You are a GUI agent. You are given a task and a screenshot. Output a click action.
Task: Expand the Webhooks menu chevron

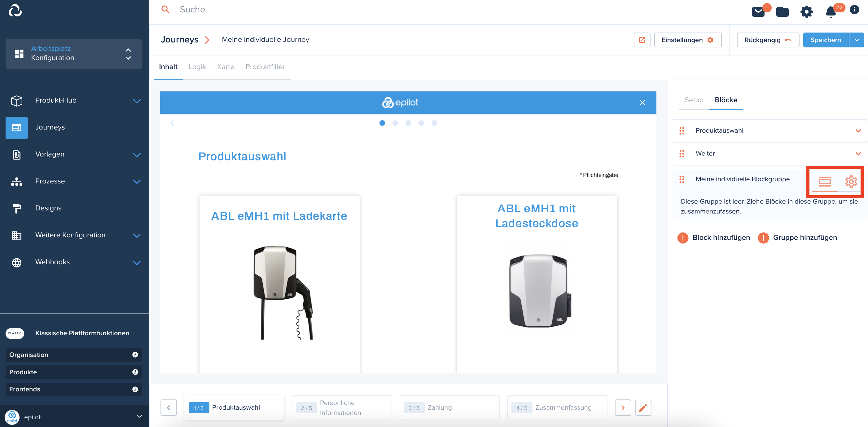pos(137,262)
